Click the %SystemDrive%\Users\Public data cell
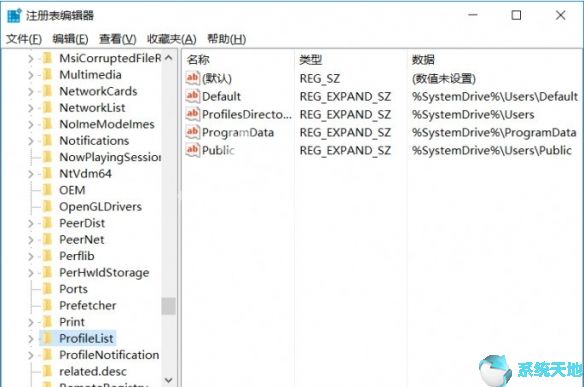Image resolution: width=584 pixels, height=387 pixels. [492, 150]
